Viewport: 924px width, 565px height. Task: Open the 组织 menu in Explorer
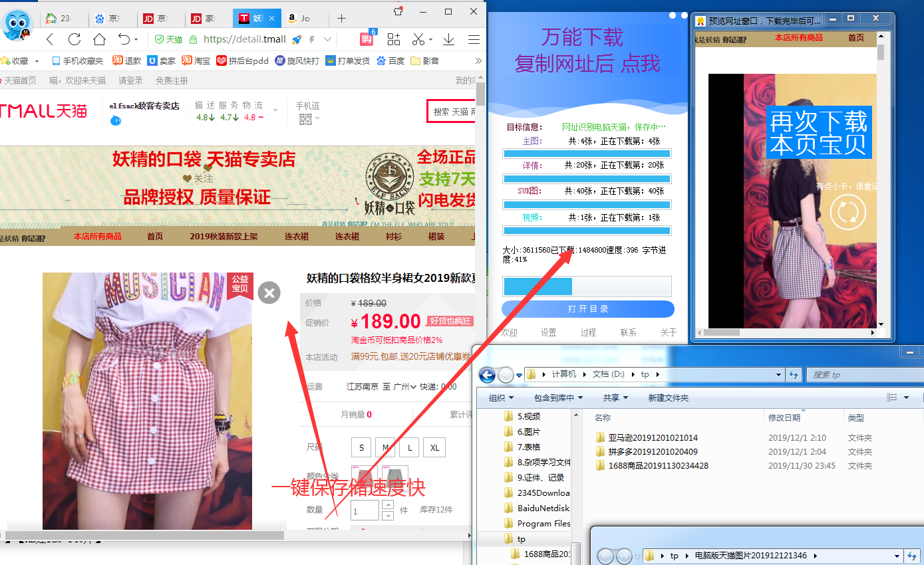pos(501,397)
